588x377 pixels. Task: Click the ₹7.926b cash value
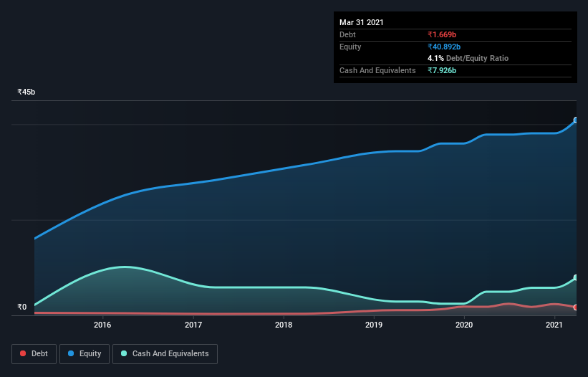point(442,70)
